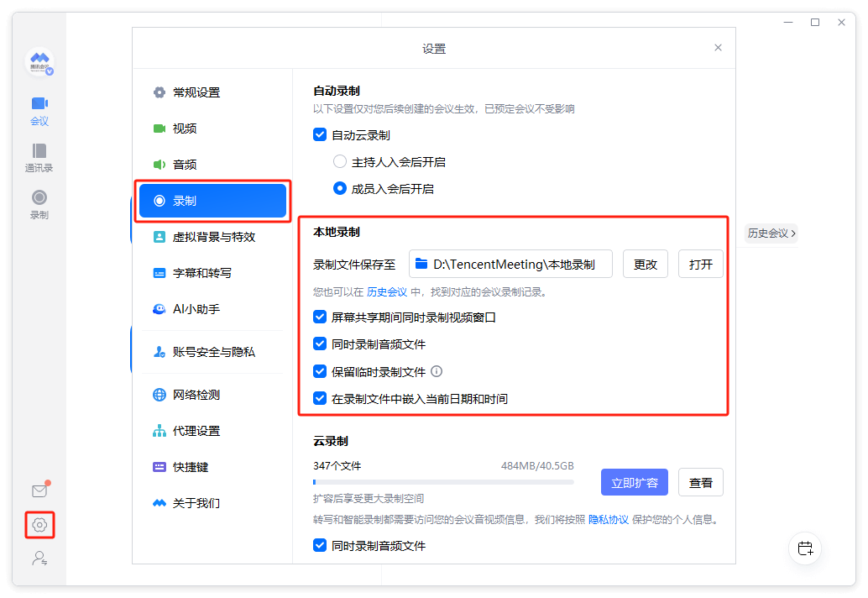This screenshot has width=868, height=598.
Task: Select 主持人入会后开启 radio option
Action: pyautogui.click(x=340, y=162)
